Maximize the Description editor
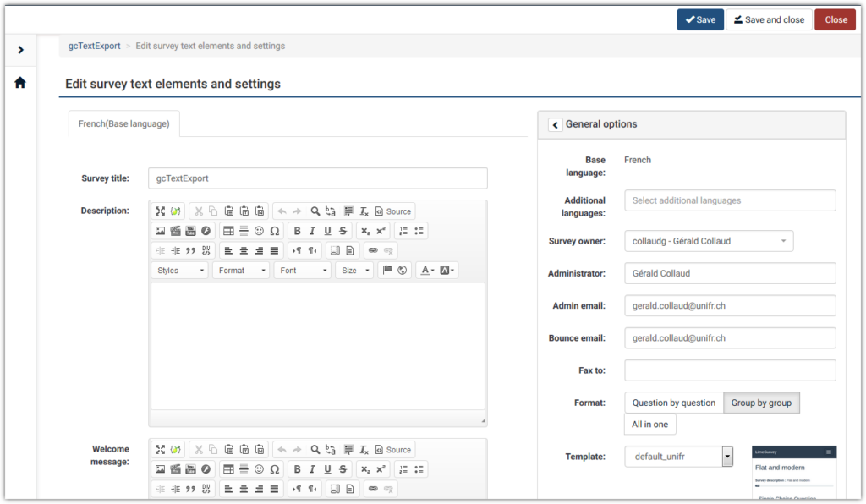Screen dimensions: 866x504 pyautogui.click(x=160, y=211)
